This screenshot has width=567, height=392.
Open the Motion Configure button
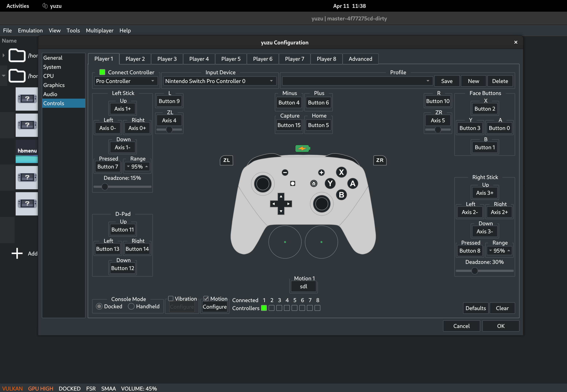pyautogui.click(x=215, y=307)
